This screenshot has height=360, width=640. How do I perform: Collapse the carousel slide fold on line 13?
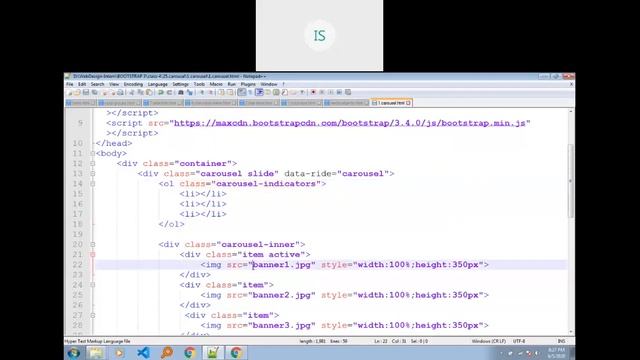93,174
